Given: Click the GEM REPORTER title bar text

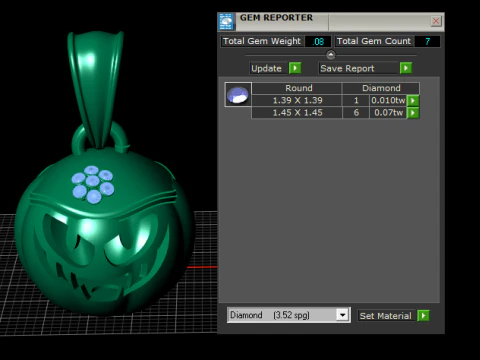Looking at the screenshot, I should [276, 18].
